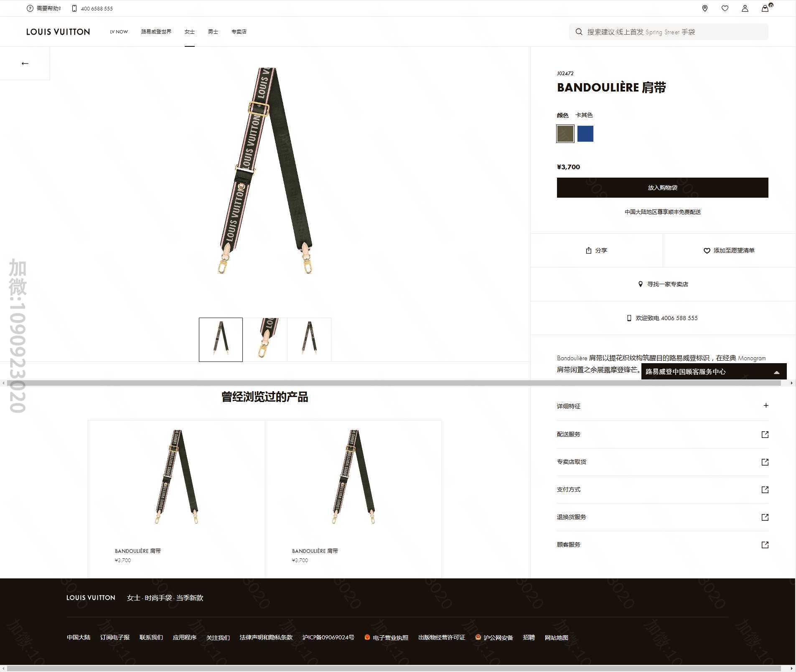Click the middle horizontal scrollbar

pyautogui.click(x=394, y=383)
